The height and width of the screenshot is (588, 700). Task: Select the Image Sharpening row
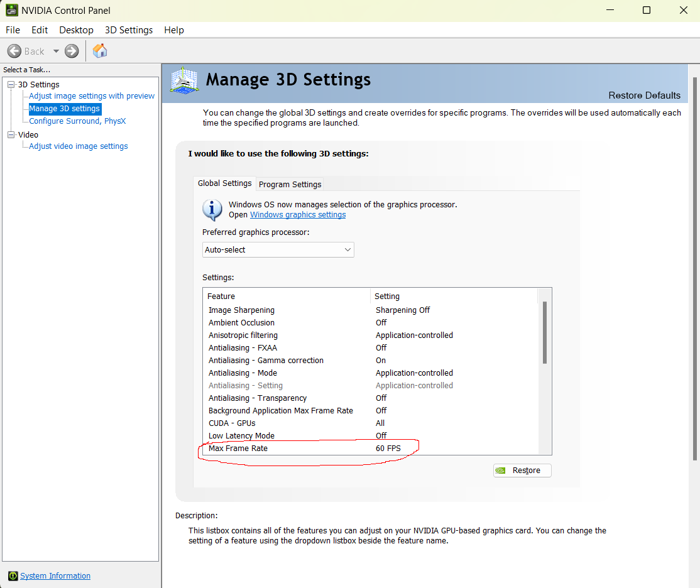[x=371, y=310]
